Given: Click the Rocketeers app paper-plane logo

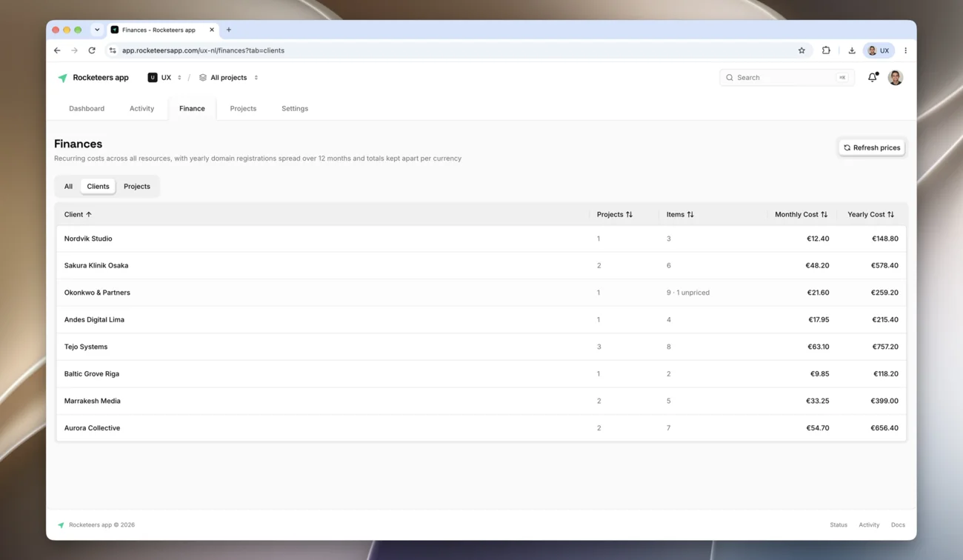Looking at the screenshot, I should click(62, 78).
